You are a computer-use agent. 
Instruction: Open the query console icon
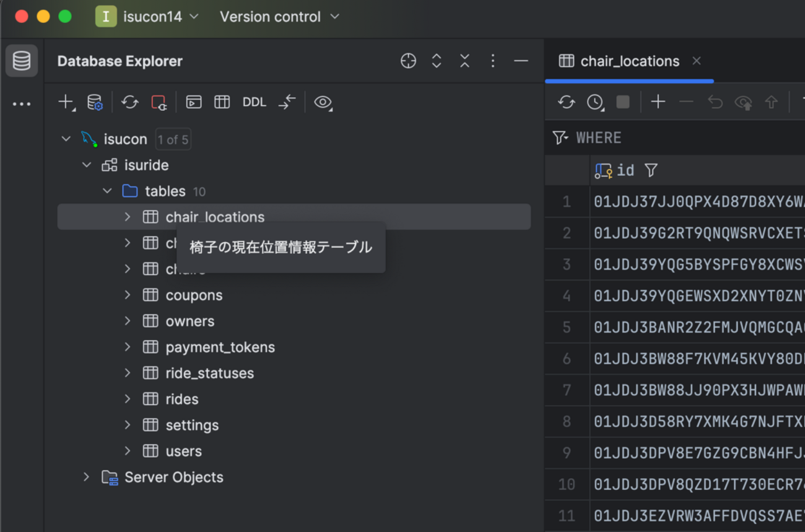coord(194,102)
